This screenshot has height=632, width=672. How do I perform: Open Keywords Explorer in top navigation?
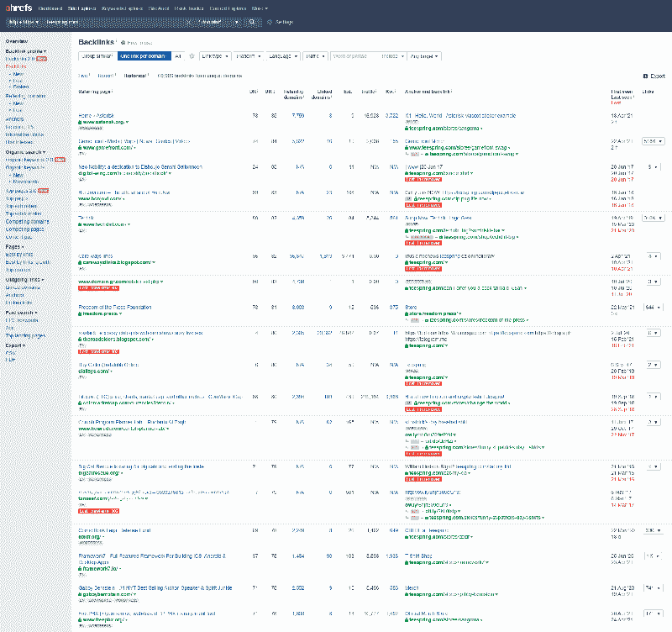122,8
